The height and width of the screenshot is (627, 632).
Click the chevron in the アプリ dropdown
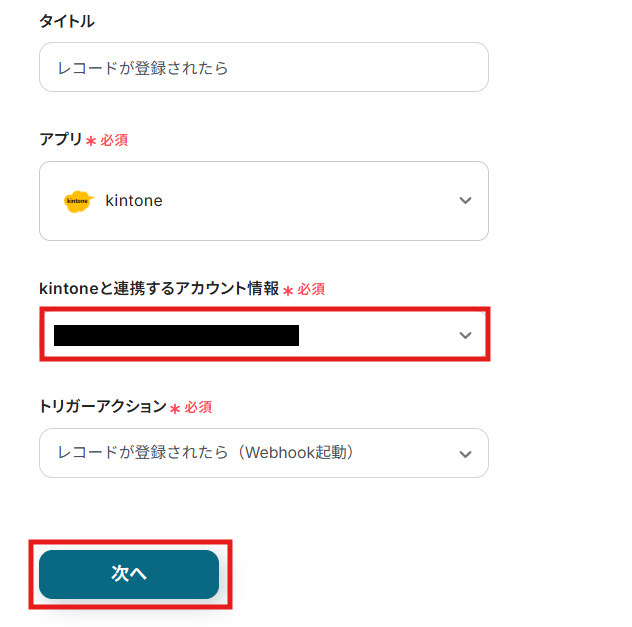pos(465,201)
